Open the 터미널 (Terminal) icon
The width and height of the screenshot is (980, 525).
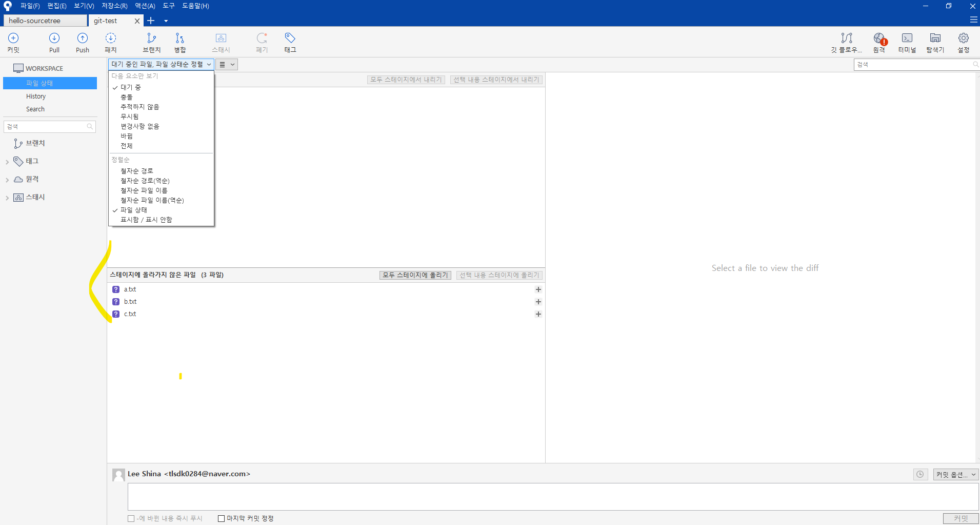[x=907, y=43]
